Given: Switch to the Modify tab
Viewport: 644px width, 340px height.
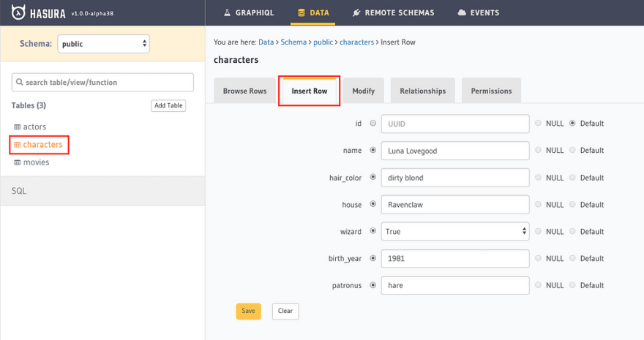Looking at the screenshot, I should click(x=364, y=91).
